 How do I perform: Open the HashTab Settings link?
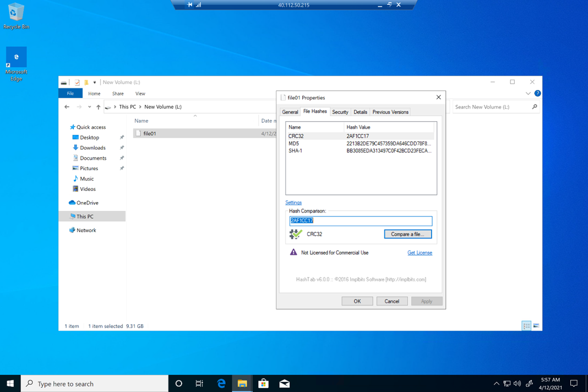tap(293, 203)
